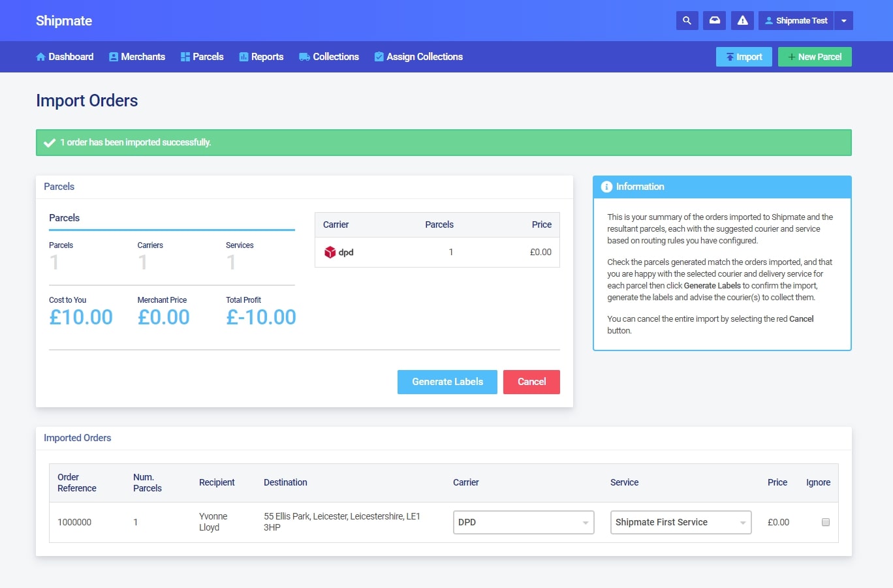Screen dimensions: 893x588
Task: Click the success checkmark icon in green banner
Action: [49, 142]
